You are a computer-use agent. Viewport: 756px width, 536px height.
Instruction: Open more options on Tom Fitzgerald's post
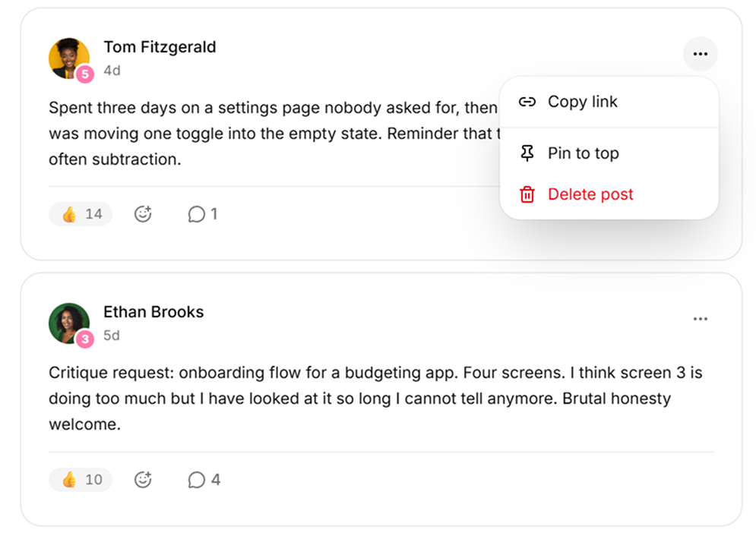700,54
